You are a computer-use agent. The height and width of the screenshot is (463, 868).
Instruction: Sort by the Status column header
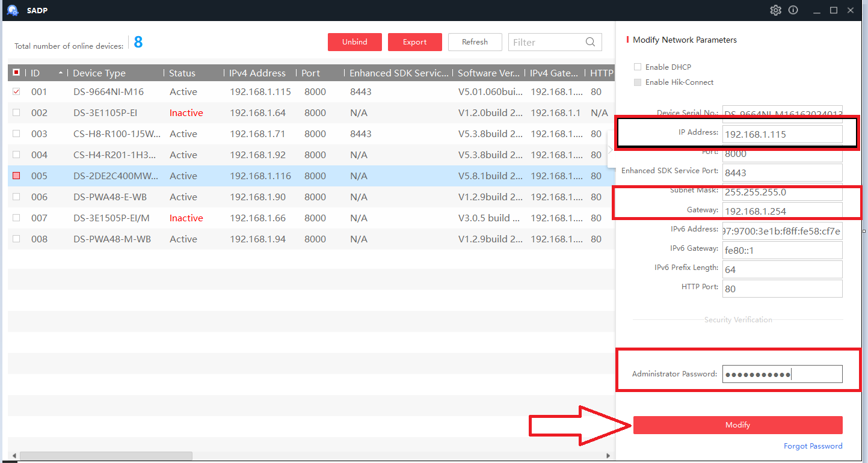coord(182,73)
